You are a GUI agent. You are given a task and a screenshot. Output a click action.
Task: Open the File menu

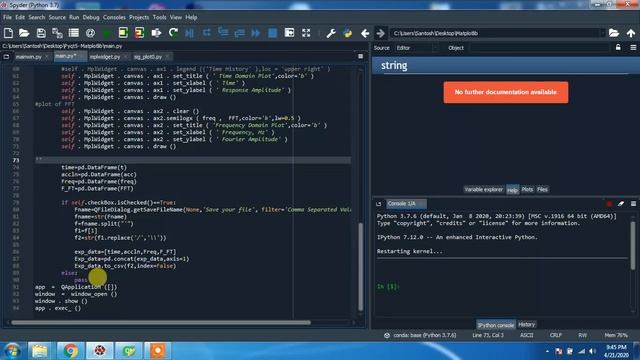tap(7, 18)
